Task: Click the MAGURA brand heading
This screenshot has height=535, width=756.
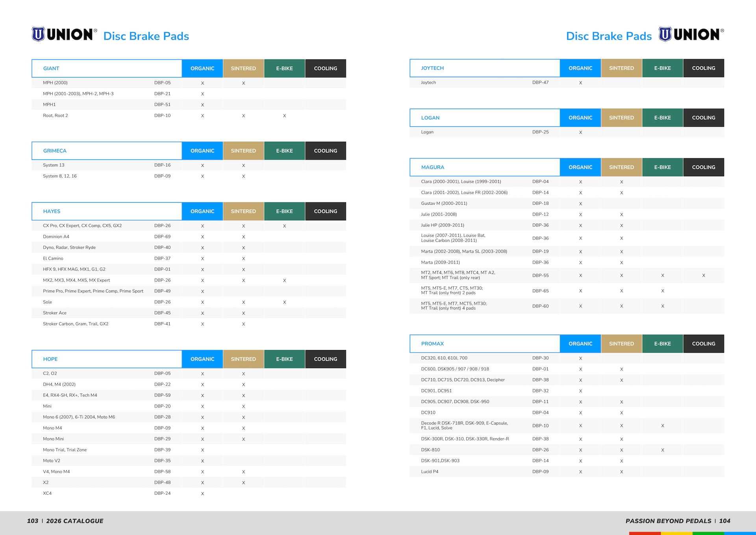Action: click(433, 167)
